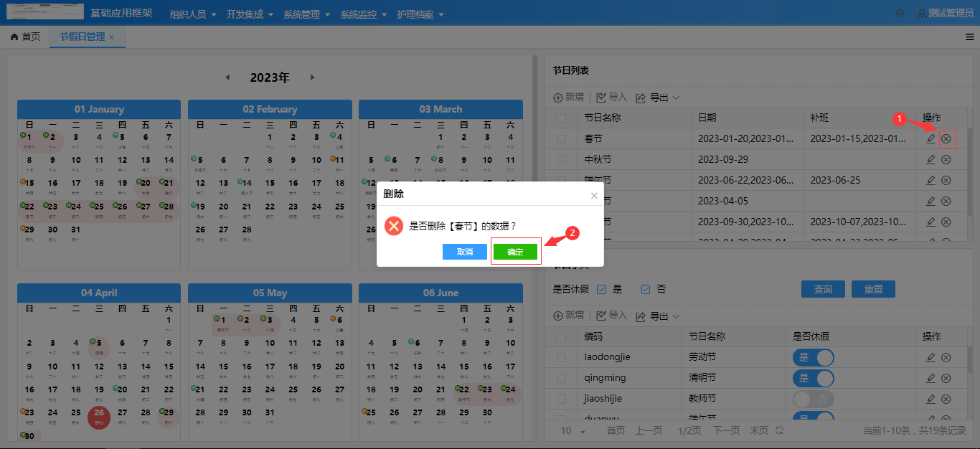
Task: Expand the 导出 dropdown arrow in 节日列表
Action: coord(676,97)
